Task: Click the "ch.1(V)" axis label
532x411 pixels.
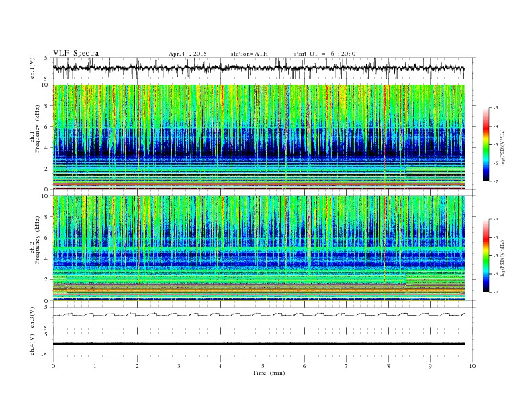Action: click(x=32, y=68)
